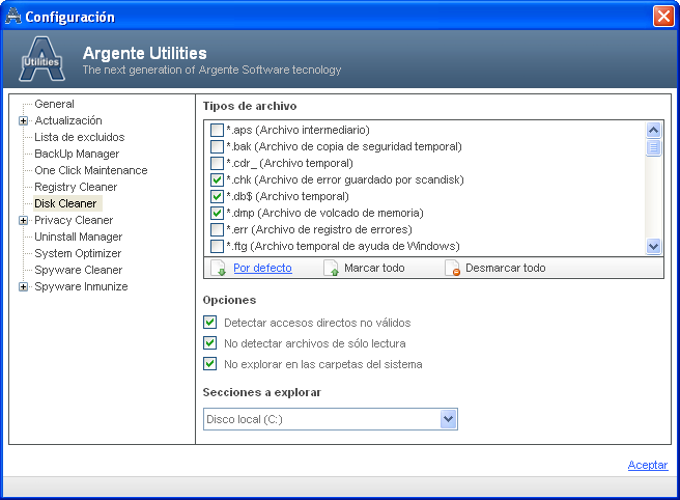Uncheck the *.dmp memory dump checkbox
This screenshot has height=500, width=680.
click(217, 213)
